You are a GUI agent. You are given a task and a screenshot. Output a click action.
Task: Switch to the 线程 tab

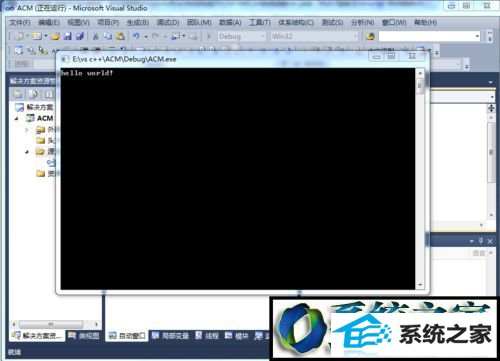click(x=207, y=336)
